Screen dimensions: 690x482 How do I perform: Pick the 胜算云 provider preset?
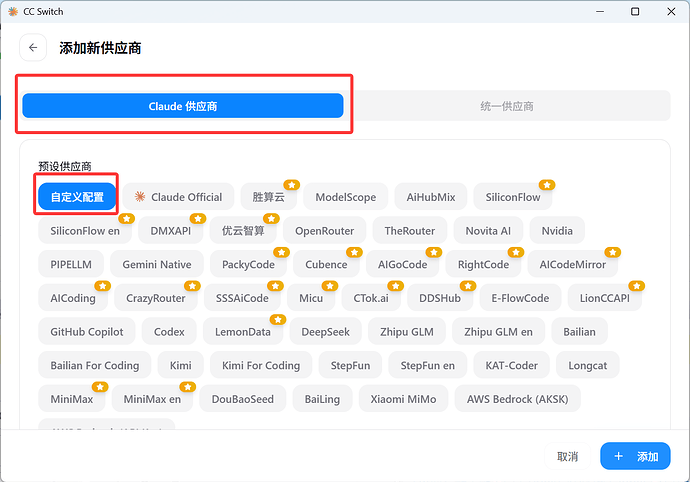pos(268,197)
